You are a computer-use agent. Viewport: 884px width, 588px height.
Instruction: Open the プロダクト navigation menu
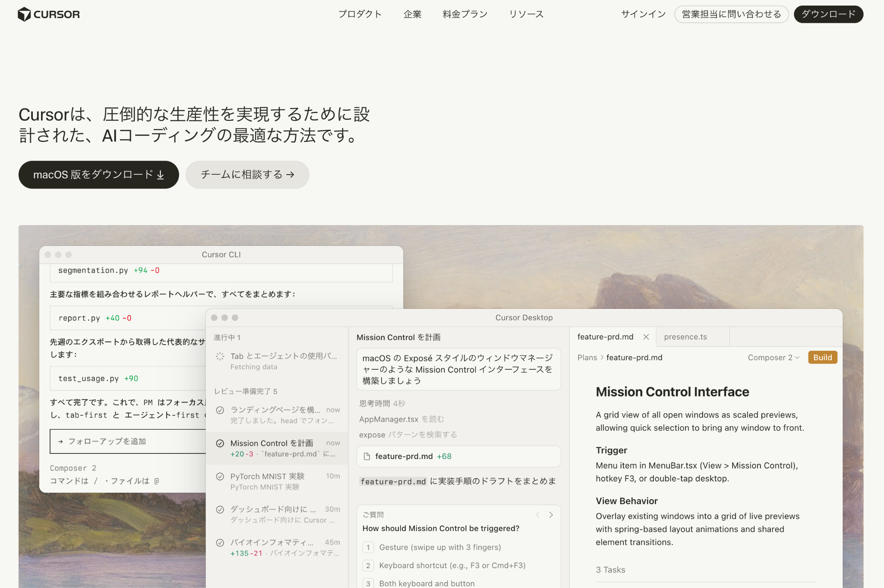tap(360, 14)
